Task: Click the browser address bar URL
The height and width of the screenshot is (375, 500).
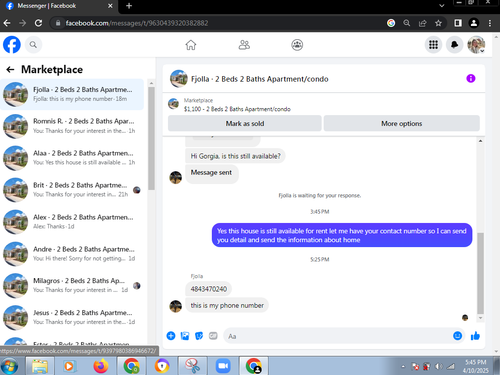Action: click(137, 23)
